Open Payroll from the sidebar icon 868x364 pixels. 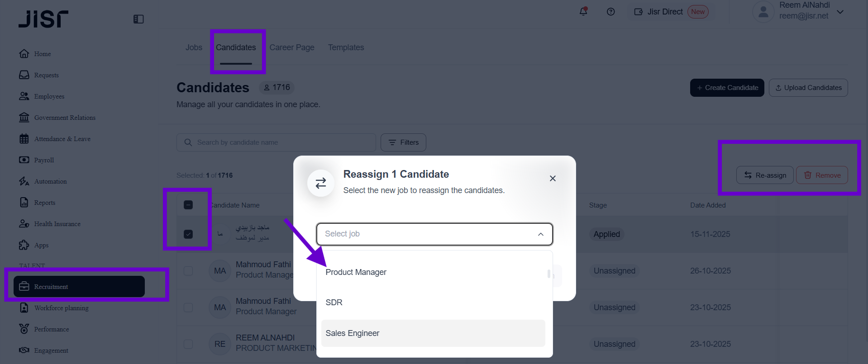[x=24, y=160]
